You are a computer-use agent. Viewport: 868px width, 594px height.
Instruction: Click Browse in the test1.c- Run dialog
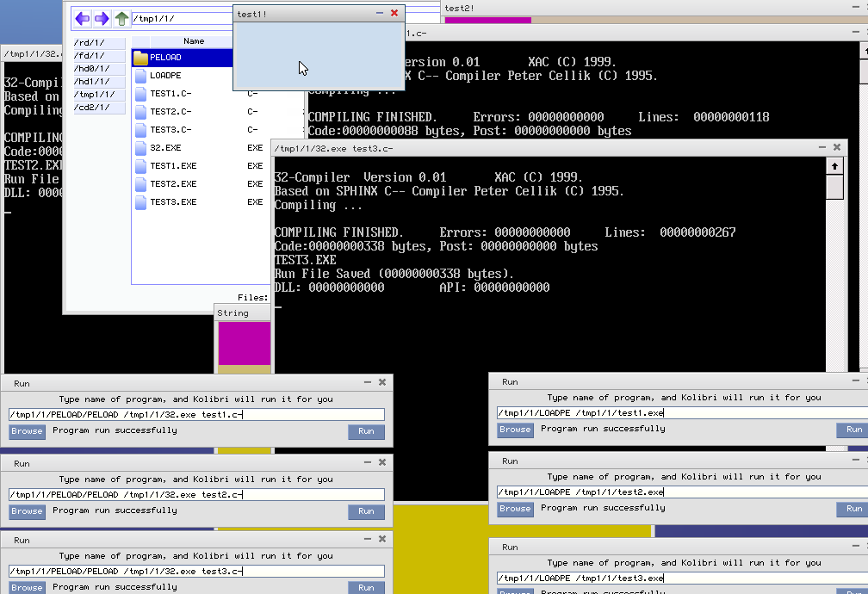(x=27, y=431)
